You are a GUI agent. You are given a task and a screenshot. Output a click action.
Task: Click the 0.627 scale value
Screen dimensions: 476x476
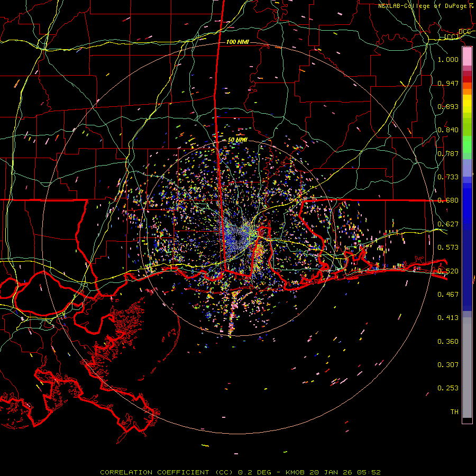click(448, 224)
